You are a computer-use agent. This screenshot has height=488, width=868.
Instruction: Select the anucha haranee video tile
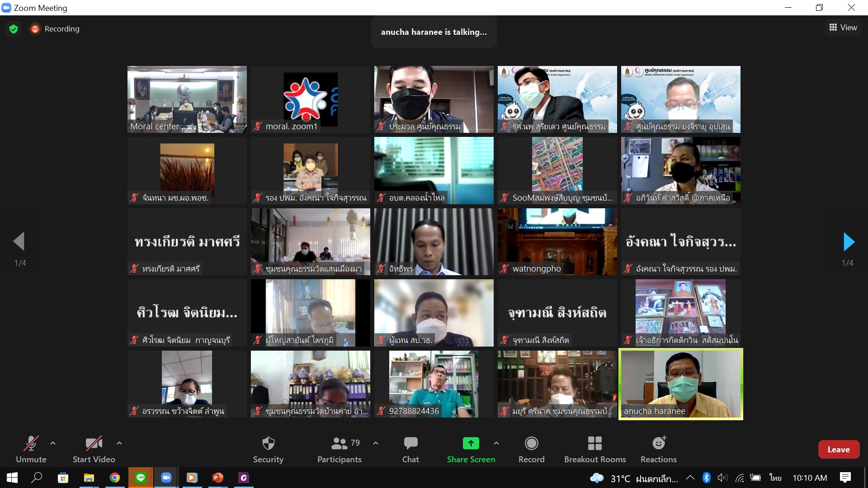click(680, 384)
